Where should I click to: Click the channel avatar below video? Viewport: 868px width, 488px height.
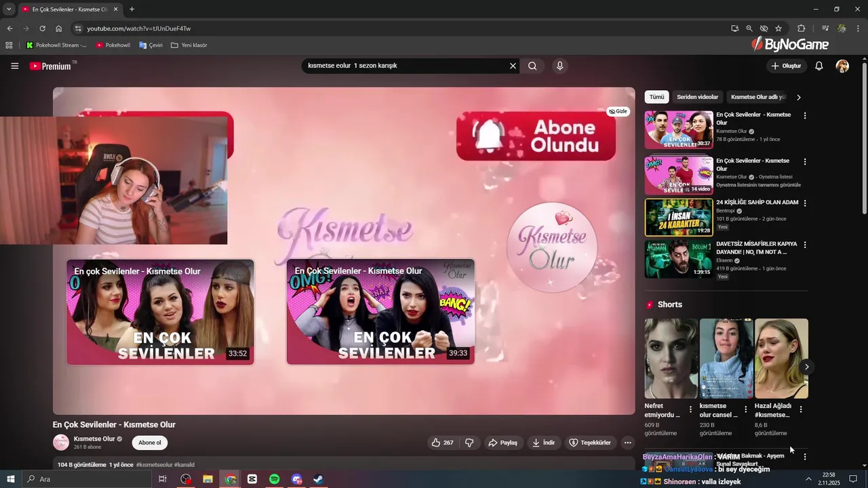coord(61,443)
